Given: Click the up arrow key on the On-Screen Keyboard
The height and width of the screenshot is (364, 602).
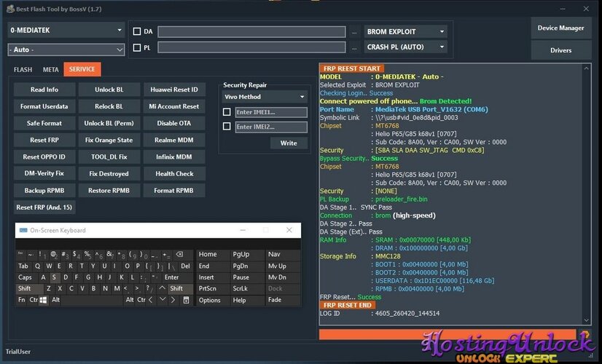Looking at the screenshot, I should tap(163, 288).
